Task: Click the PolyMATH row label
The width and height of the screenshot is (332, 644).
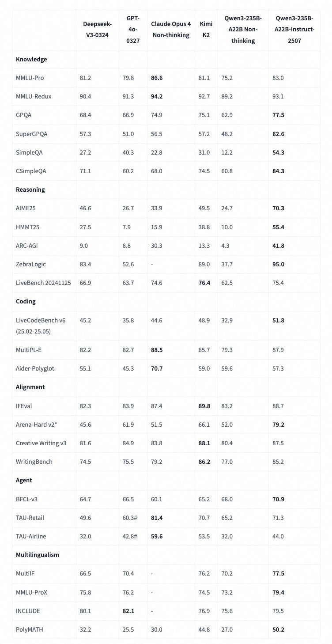Action: tap(30, 629)
